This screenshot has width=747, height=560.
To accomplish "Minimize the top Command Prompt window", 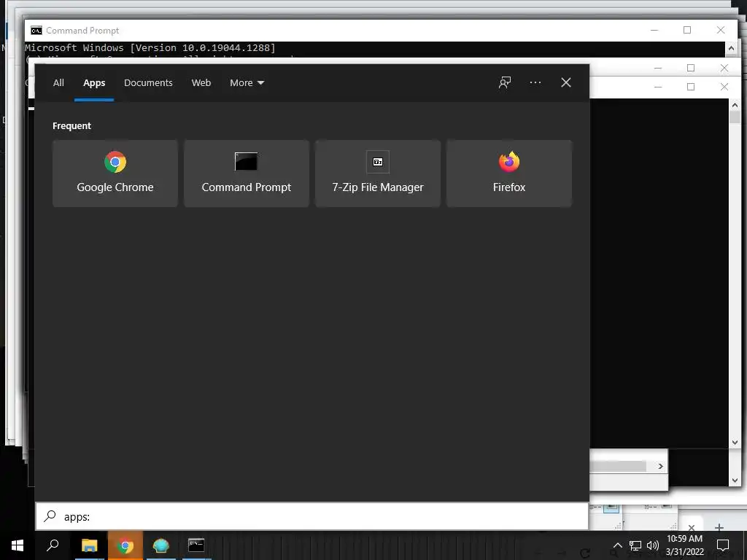I will [654, 31].
